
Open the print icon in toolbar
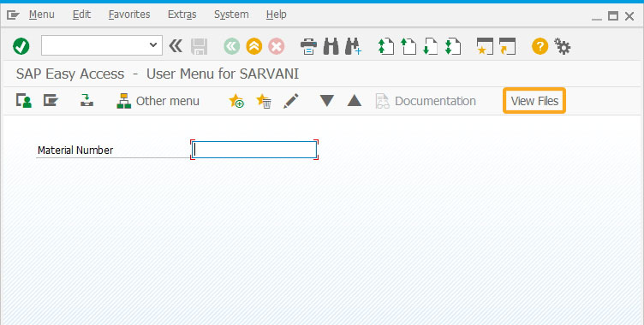(308, 46)
